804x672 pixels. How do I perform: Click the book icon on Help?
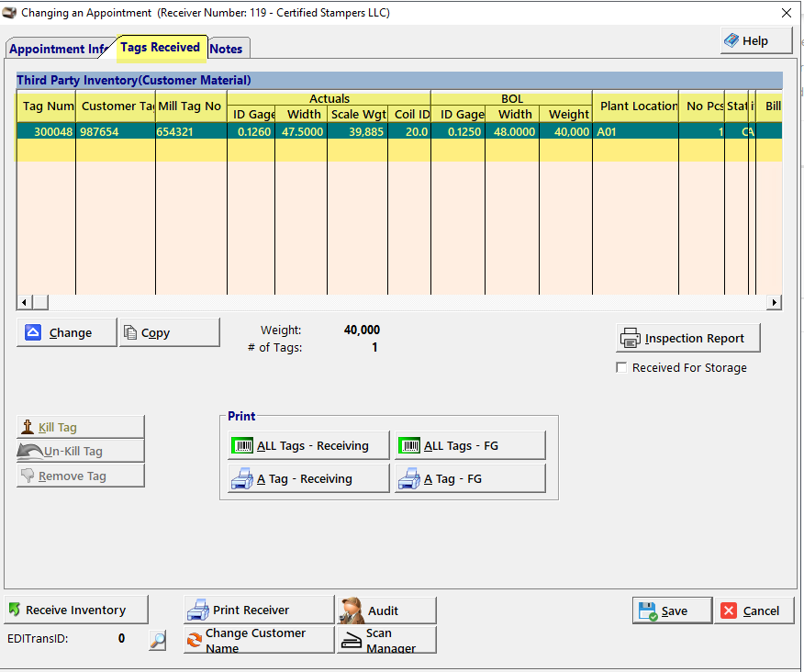coord(731,40)
